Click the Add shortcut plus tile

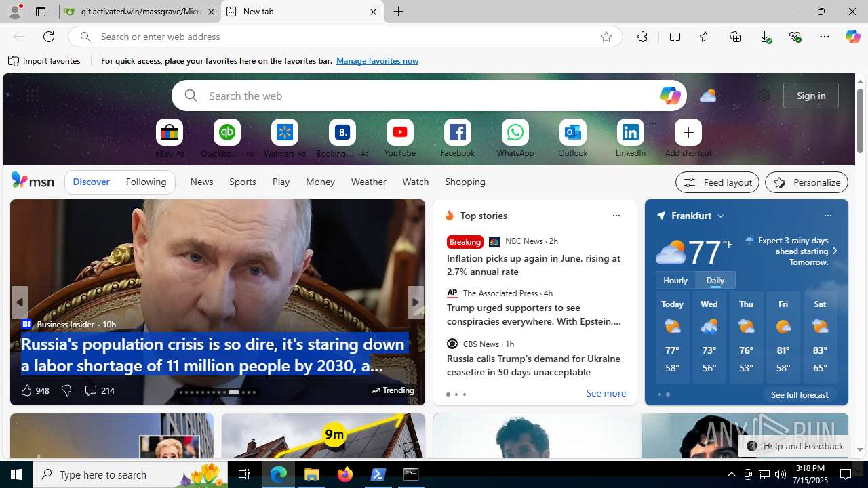[x=688, y=132]
